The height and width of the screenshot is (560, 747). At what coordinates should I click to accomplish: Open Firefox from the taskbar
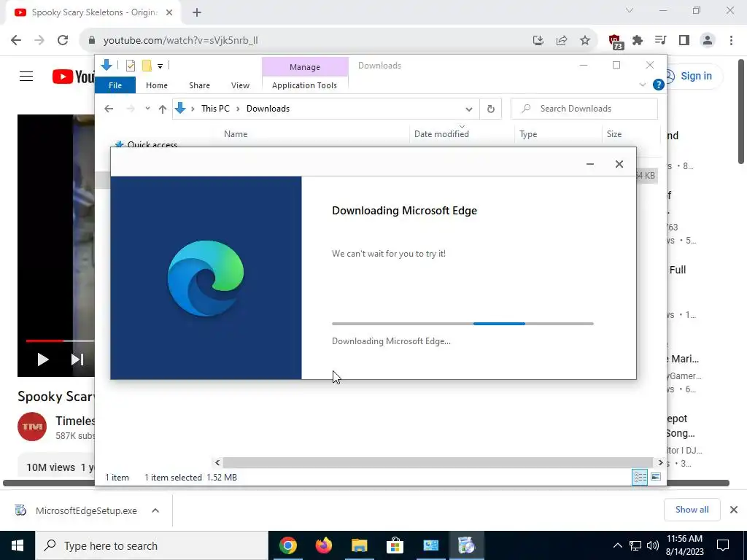click(323, 545)
